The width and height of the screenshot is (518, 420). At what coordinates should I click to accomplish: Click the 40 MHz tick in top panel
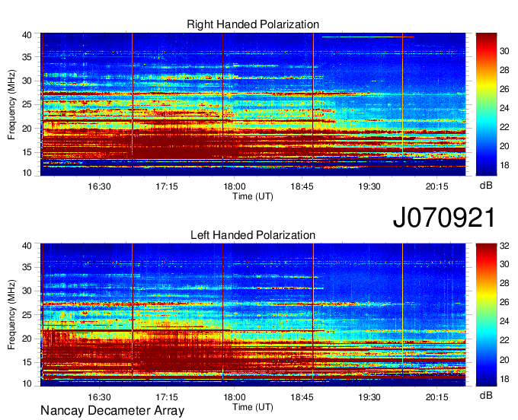coord(27,35)
